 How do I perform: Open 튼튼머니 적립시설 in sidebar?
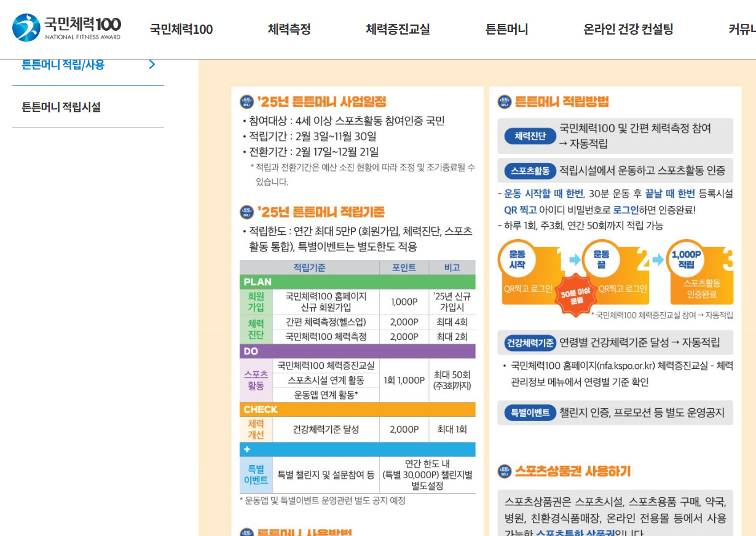coord(61,107)
